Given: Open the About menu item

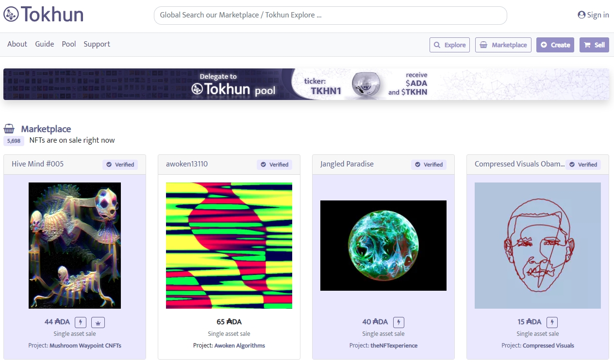Looking at the screenshot, I should click(x=17, y=44).
